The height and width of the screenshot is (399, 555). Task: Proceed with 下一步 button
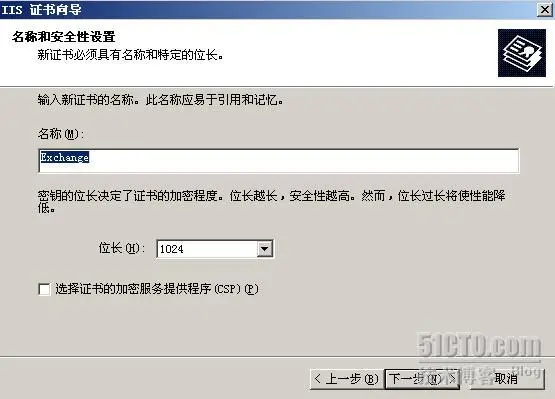pos(422,379)
